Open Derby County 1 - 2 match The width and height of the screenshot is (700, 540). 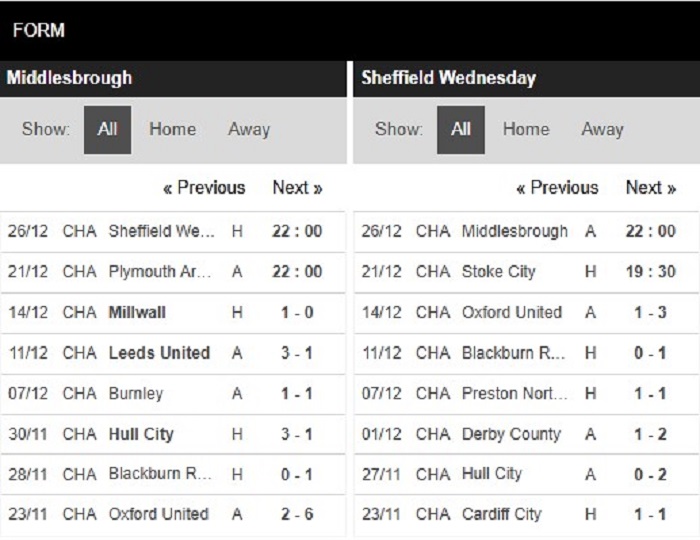pos(526,434)
